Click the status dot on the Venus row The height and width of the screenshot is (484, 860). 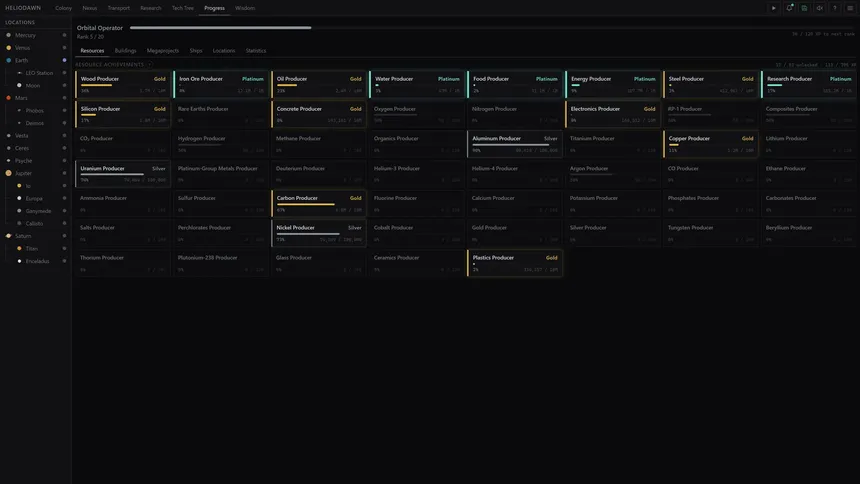coord(64,48)
